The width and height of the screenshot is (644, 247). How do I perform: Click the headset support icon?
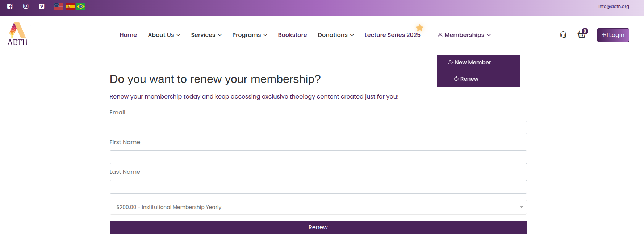pos(563,35)
